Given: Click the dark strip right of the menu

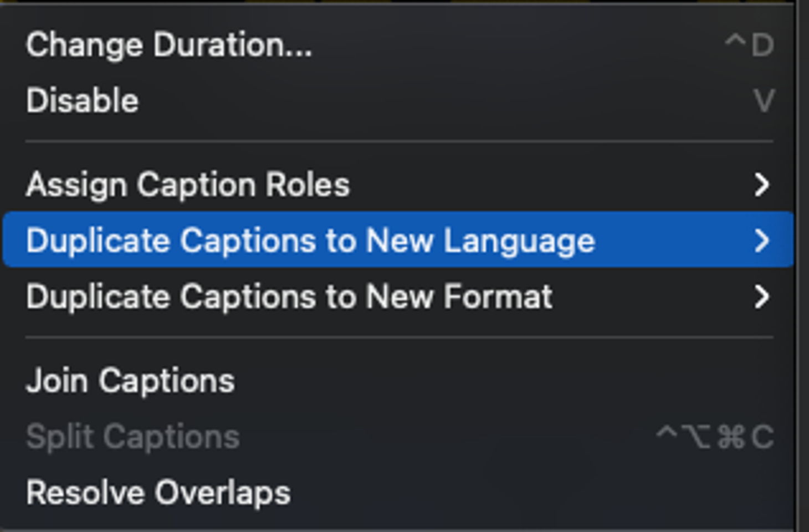Looking at the screenshot, I should [803, 266].
